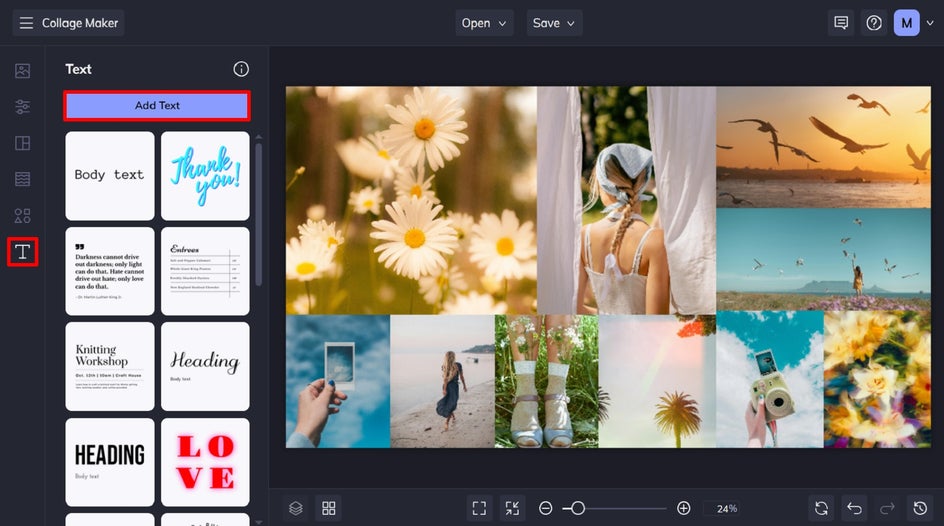Screen dimensions: 944x526
Task: Open the Patterns sidebar panel
Action: pyautogui.click(x=22, y=179)
